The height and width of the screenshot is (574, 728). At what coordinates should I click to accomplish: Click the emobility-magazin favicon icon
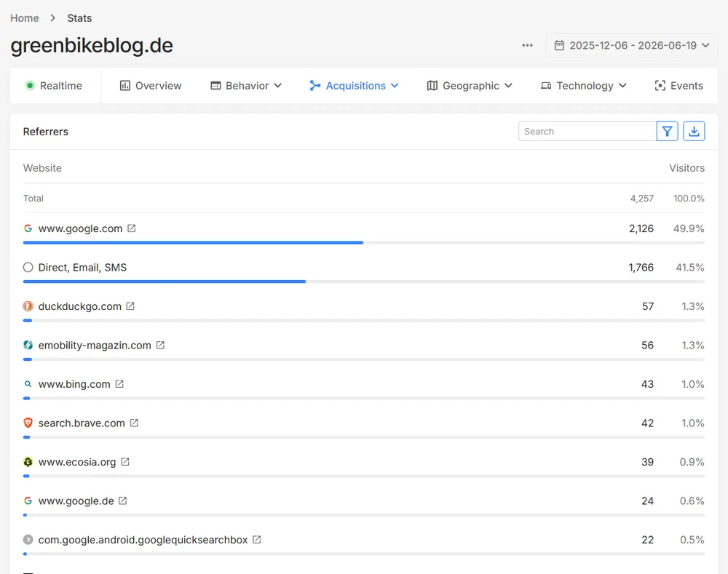point(28,346)
